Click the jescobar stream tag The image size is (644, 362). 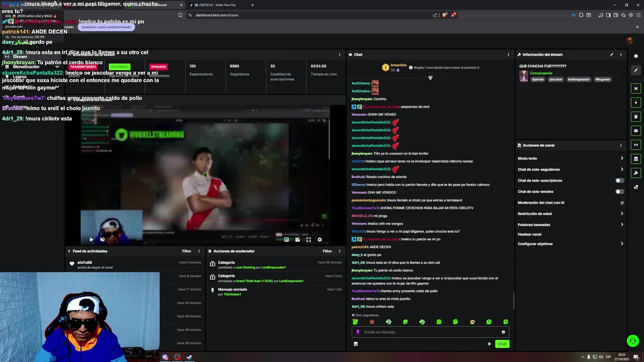pyautogui.click(x=555, y=79)
